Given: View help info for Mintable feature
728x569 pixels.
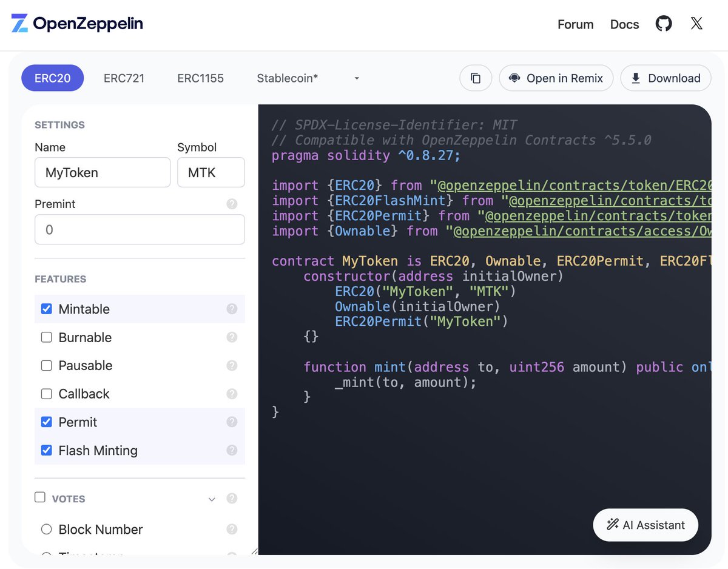Looking at the screenshot, I should click(x=232, y=309).
